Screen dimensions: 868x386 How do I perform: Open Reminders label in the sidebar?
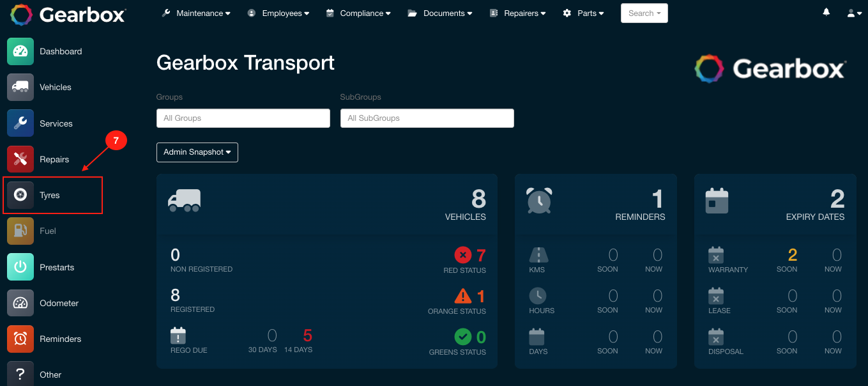(61, 339)
